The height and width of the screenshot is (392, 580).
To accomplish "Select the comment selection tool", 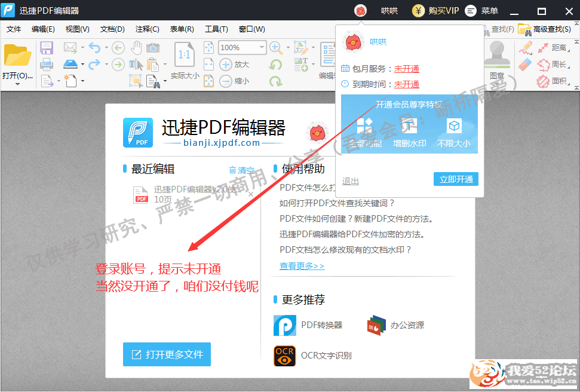I will point(136,81).
